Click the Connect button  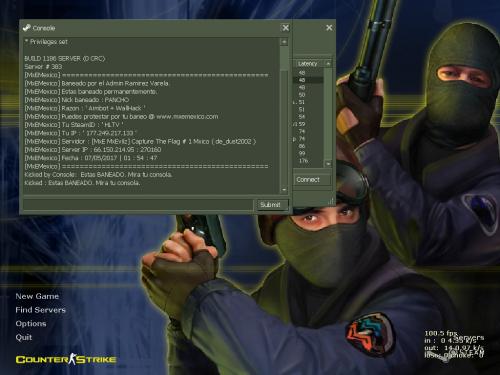tap(312, 180)
